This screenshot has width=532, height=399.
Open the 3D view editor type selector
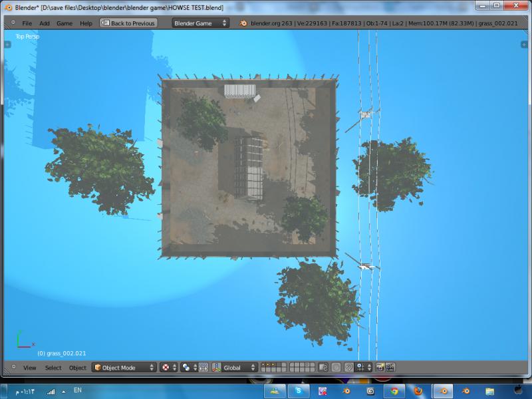pyautogui.click(x=13, y=367)
